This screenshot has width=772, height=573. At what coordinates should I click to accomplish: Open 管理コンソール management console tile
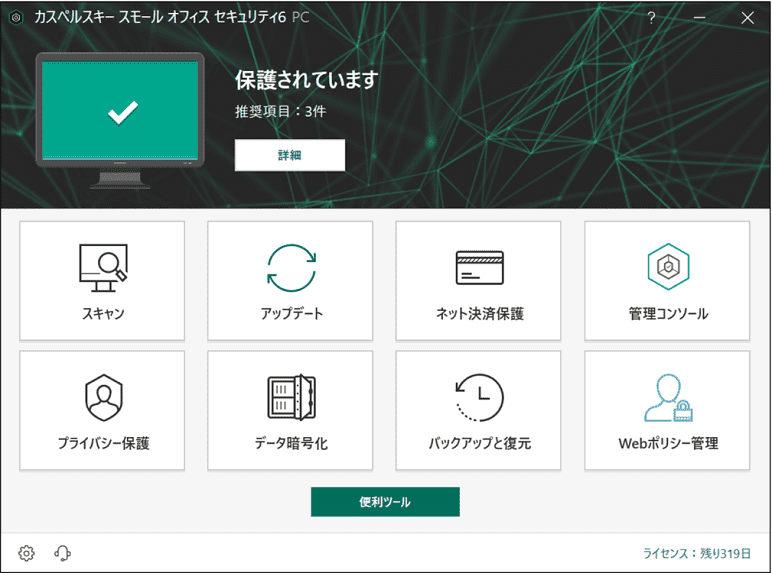667,281
